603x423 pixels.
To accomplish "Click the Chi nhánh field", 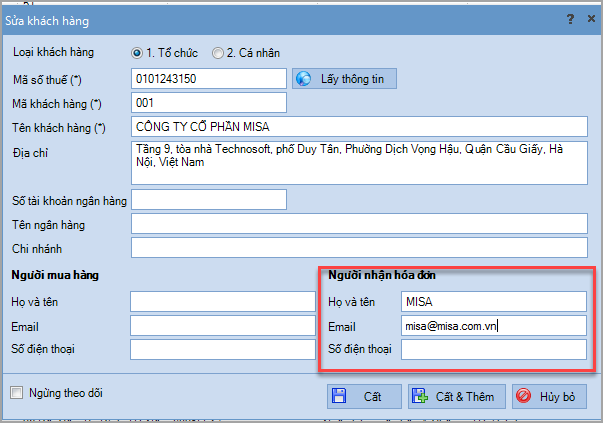I will pyautogui.click(x=359, y=248).
